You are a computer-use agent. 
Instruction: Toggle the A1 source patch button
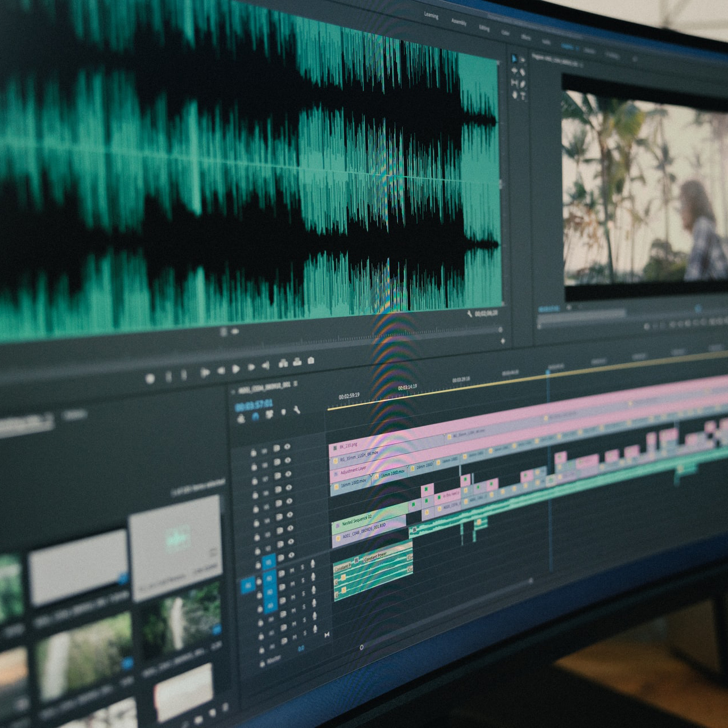(248, 585)
